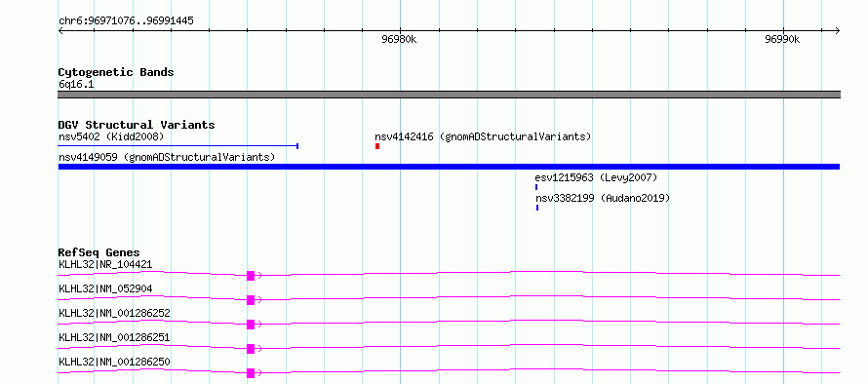Click the 6q16.1 band label

[76, 84]
